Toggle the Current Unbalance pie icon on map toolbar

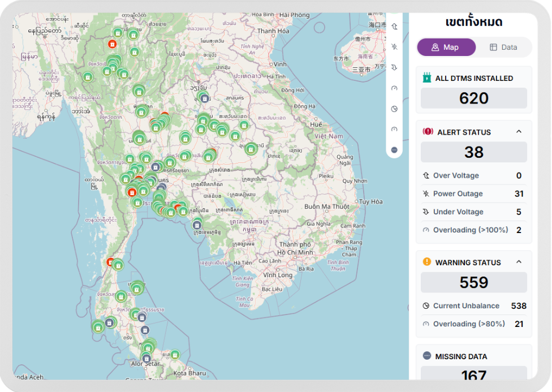394,109
